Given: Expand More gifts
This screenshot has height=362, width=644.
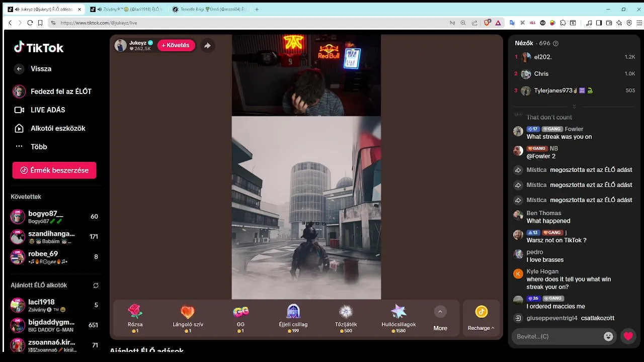Looking at the screenshot, I should pos(440,319).
